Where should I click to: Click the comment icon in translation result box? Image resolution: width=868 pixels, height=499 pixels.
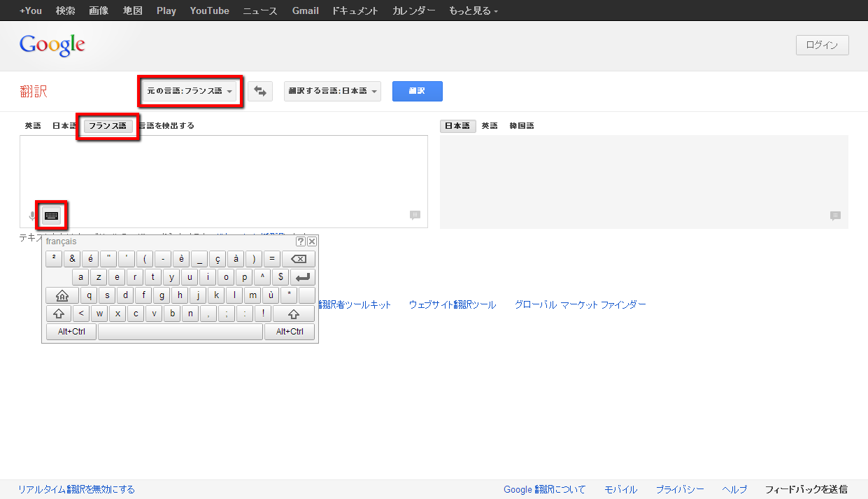click(x=835, y=216)
